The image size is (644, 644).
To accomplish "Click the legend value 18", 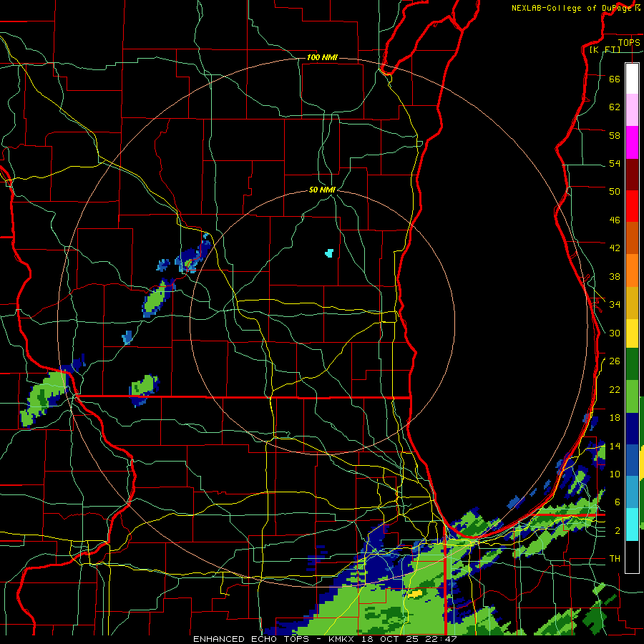I will tap(615, 418).
